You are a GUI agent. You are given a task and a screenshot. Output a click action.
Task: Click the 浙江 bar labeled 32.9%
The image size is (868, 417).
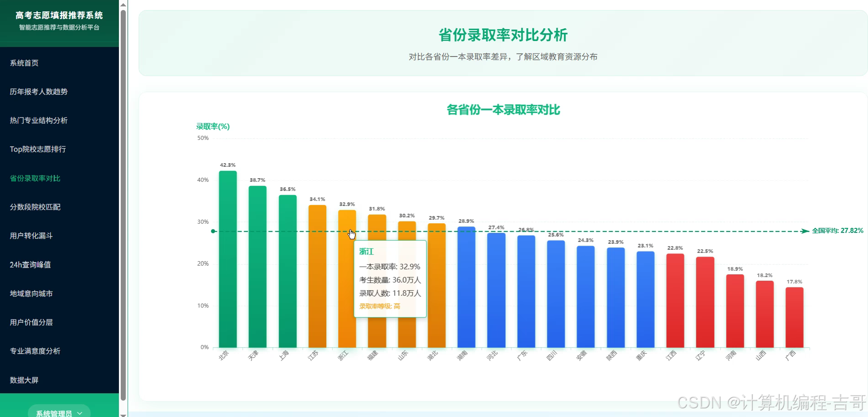click(347, 278)
